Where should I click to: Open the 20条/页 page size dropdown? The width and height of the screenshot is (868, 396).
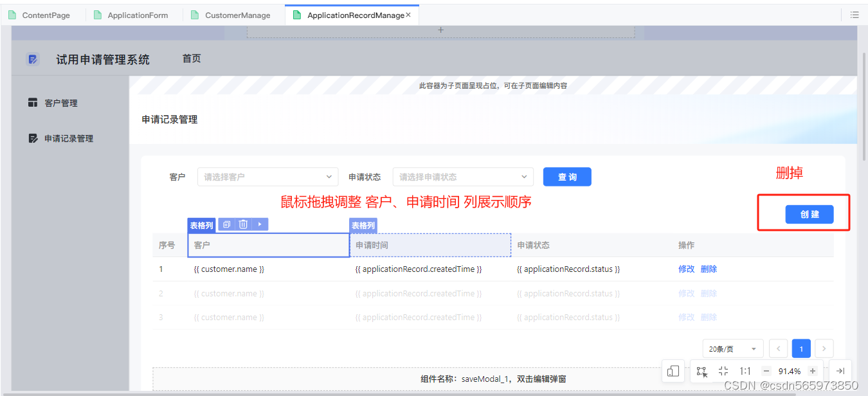[732, 348]
